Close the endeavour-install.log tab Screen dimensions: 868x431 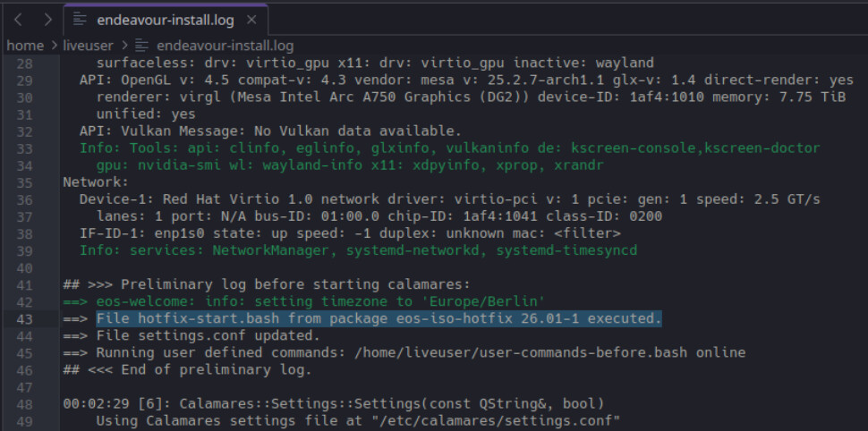pos(251,19)
